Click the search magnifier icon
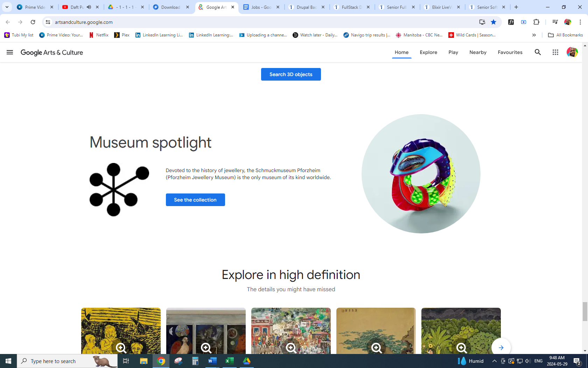Viewport: 588px width, 368px height. 538,52
